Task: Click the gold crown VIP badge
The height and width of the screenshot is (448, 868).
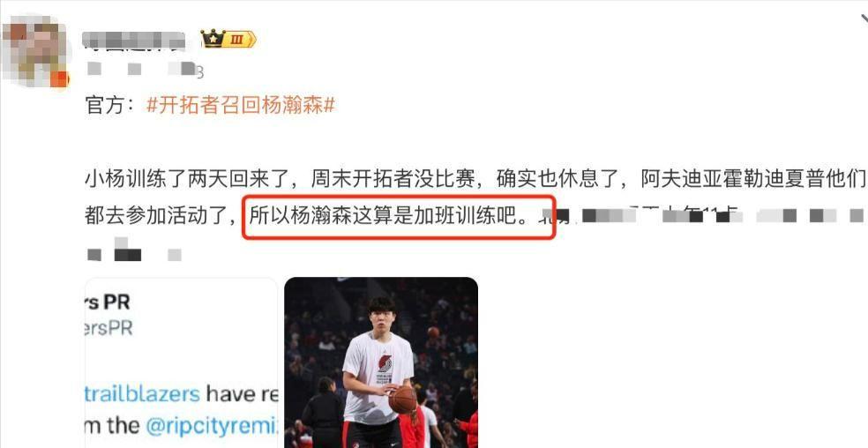Action: (x=213, y=39)
